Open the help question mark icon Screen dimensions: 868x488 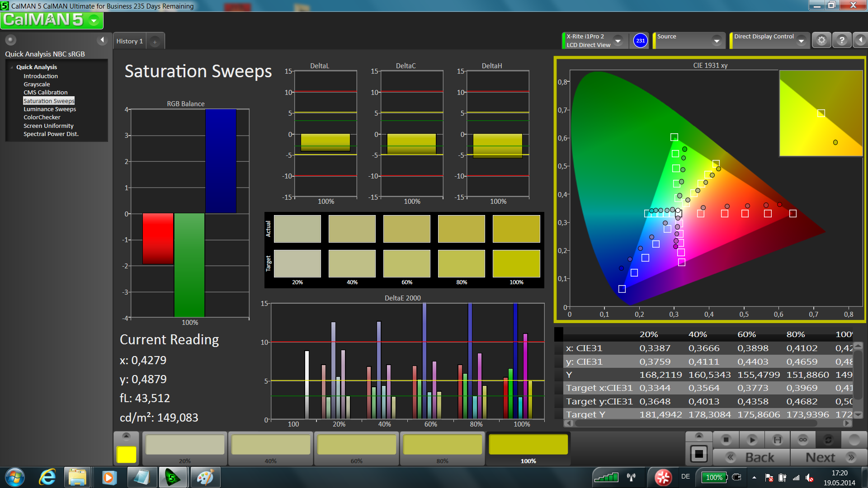[841, 40]
